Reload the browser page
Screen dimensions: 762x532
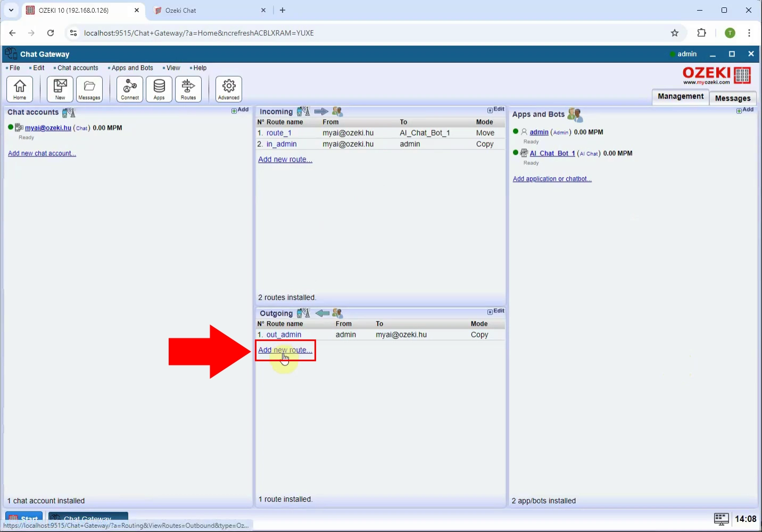51,33
